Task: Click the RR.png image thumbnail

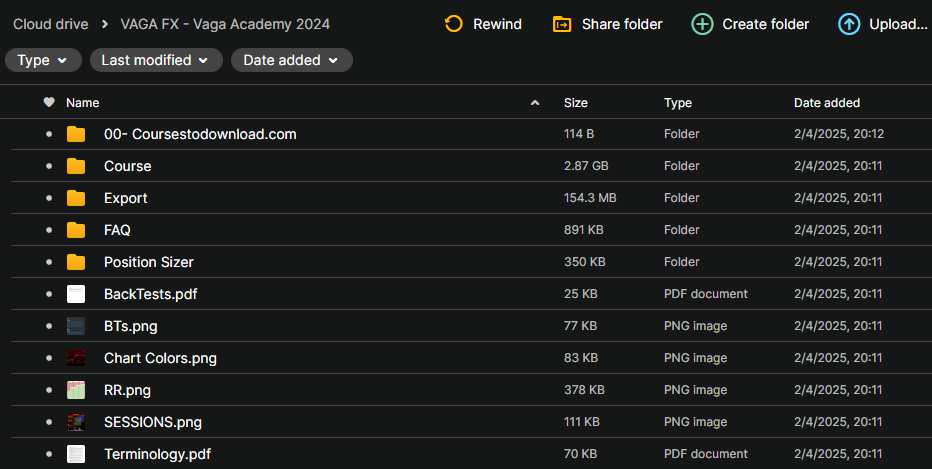Action: point(75,390)
